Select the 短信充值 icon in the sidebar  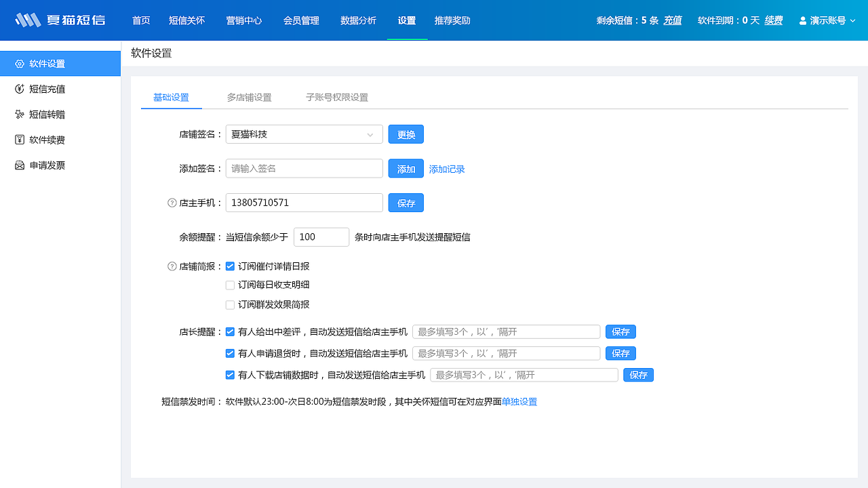tap(19, 89)
